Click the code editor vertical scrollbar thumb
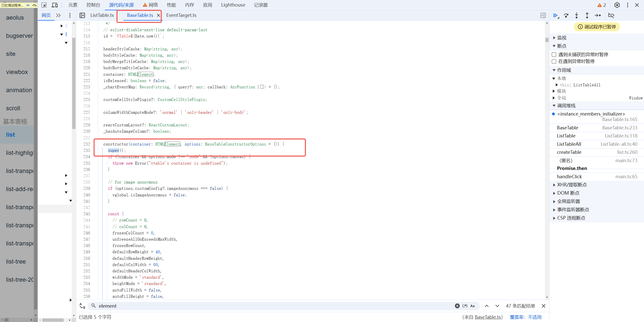Screen dimensions: 644x322 click(547, 40)
